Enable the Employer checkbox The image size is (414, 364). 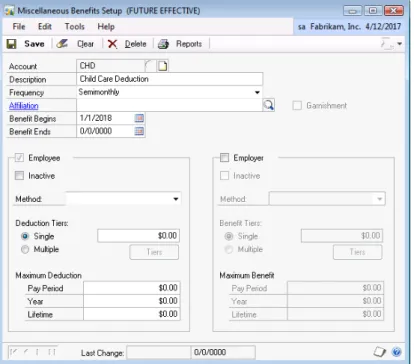(225, 158)
